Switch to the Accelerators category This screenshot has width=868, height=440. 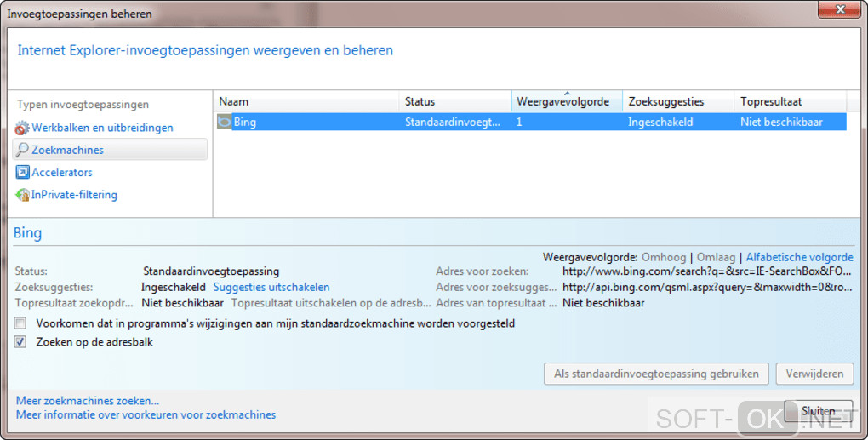pyautogui.click(x=62, y=172)
